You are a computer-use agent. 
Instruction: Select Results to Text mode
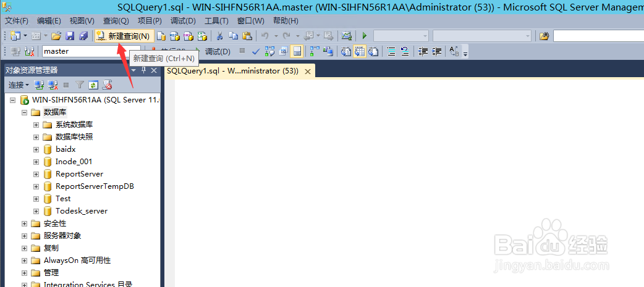(346, 51)
